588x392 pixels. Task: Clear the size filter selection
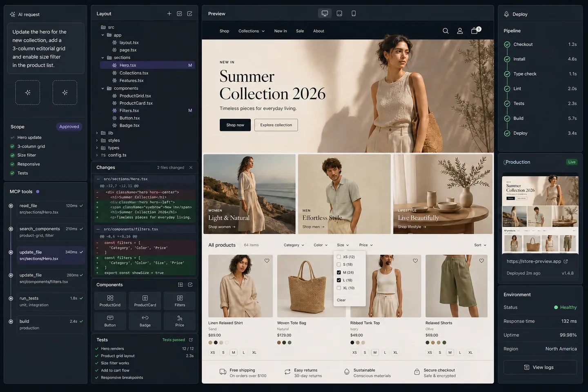click(341, 300)
